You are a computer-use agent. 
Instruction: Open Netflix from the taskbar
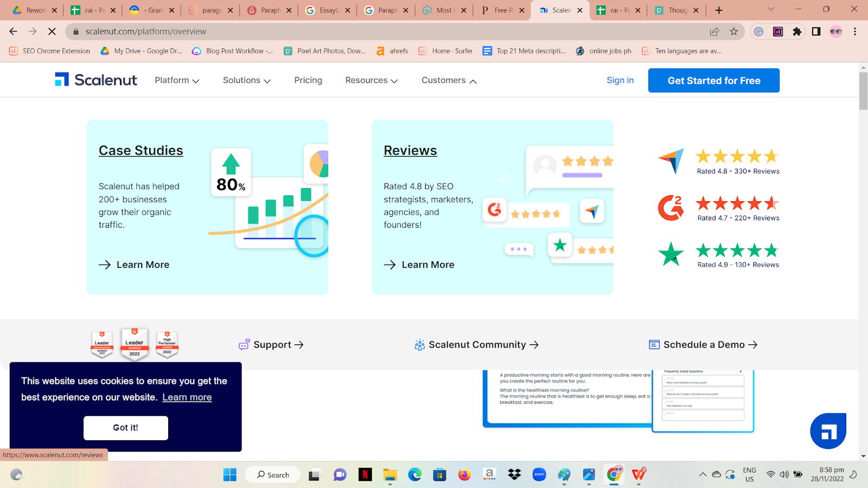pyautogui.click(x=365, y=475)
